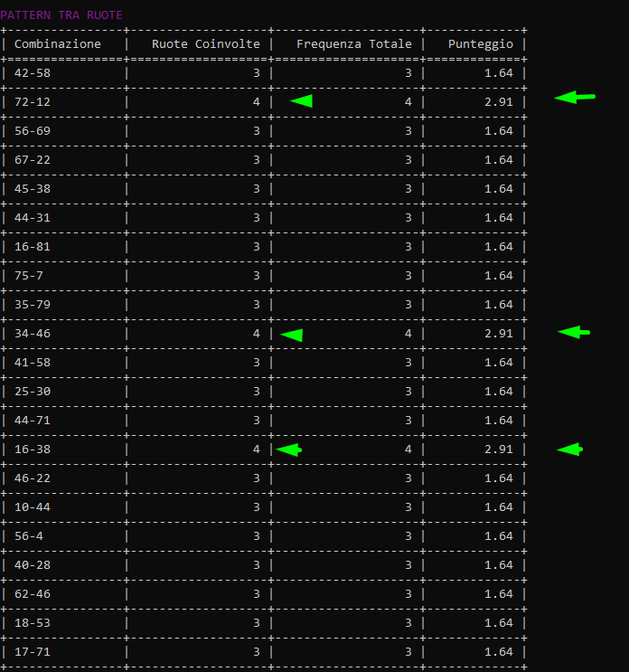
Task: Click Ruote Coinvolte value 3 in the 41-58 row
Action: click(x=257, y=363)
